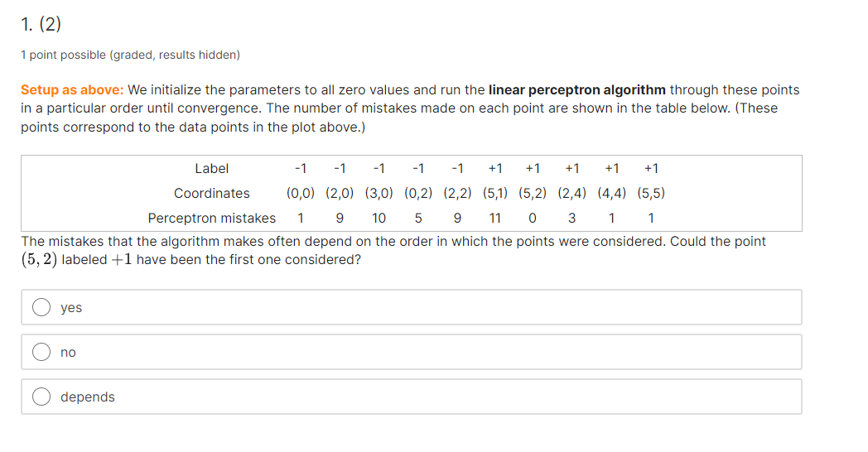Click the "depends" answer label text
This screenshot has width=868, height=452.
(x=88, y=397)
